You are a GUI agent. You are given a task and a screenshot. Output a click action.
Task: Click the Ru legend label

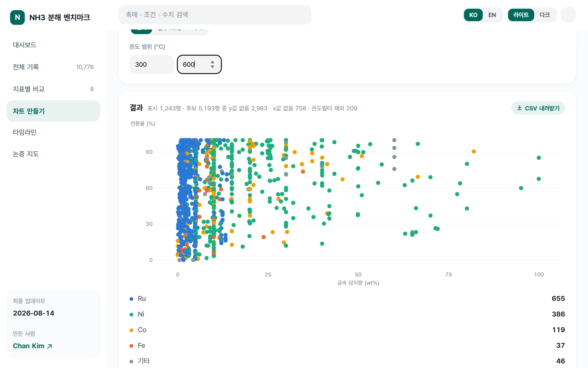(x=142, y=299)
